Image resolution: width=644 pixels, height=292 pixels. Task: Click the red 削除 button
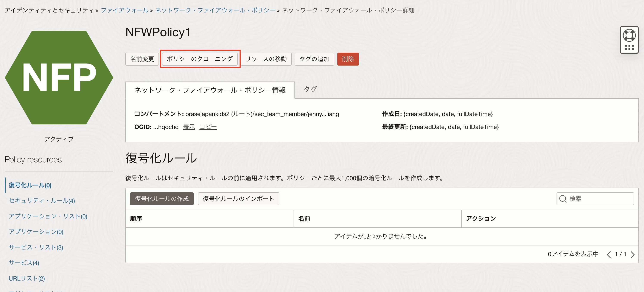348,59
